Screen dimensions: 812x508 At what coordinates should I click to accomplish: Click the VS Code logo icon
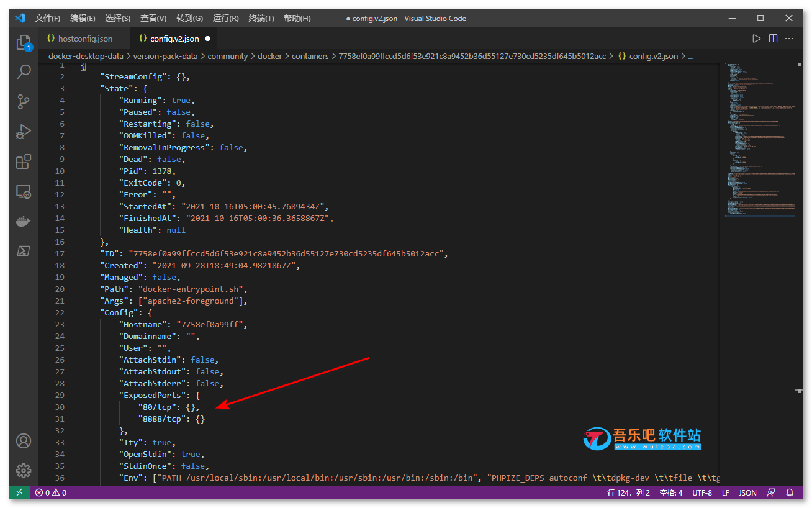click(x=20, y=18)
